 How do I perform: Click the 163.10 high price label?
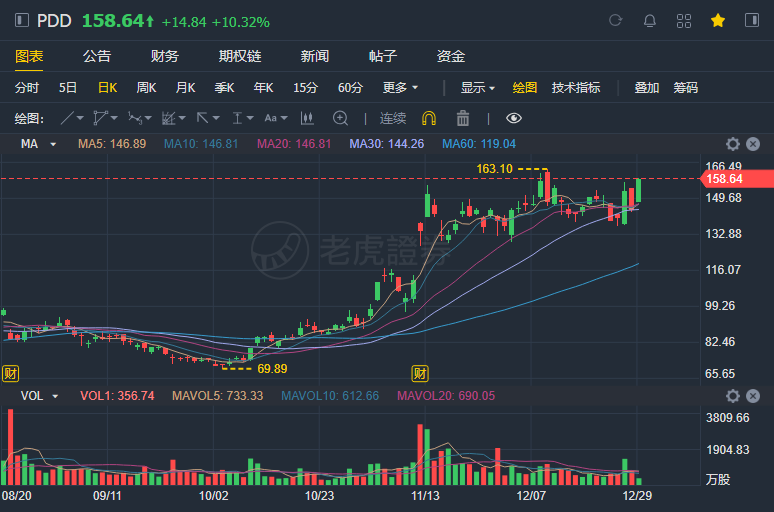coord(494,169)
